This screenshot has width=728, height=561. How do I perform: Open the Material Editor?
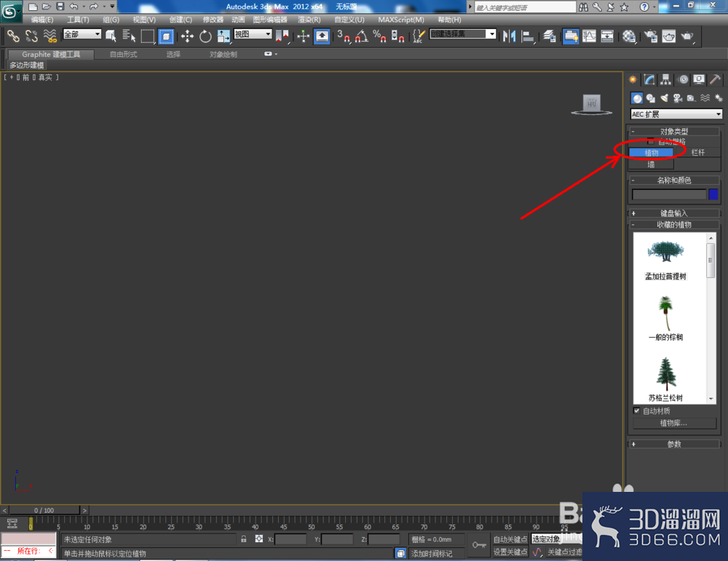click(629, 36)
